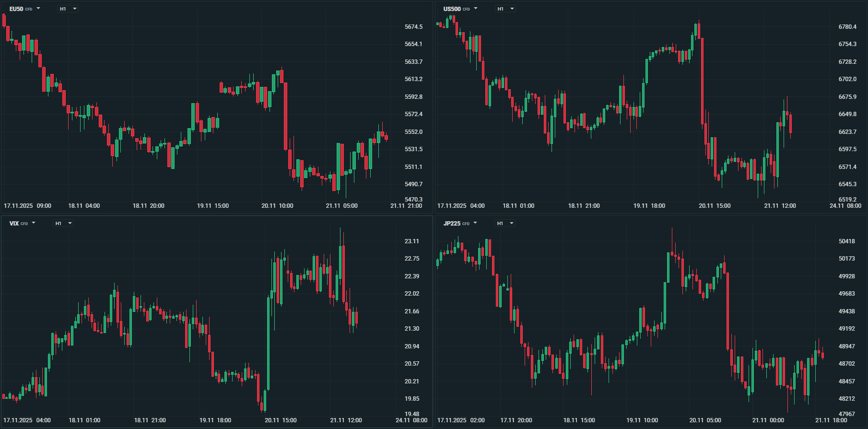Click the 5674.5 price label on EU50
This screenshot has height=429, width=868.
click(413, 27)
